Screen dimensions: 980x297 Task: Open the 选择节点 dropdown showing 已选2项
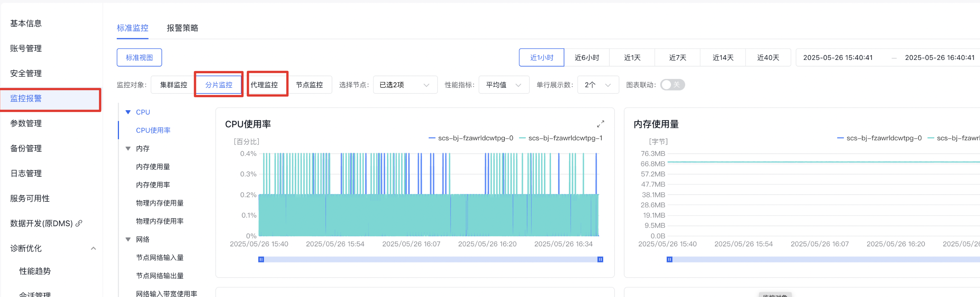pos(405,84)
